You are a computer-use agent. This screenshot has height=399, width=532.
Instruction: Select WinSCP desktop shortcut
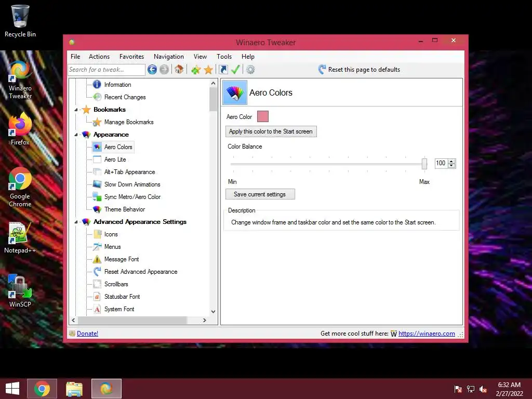[20, 291]
